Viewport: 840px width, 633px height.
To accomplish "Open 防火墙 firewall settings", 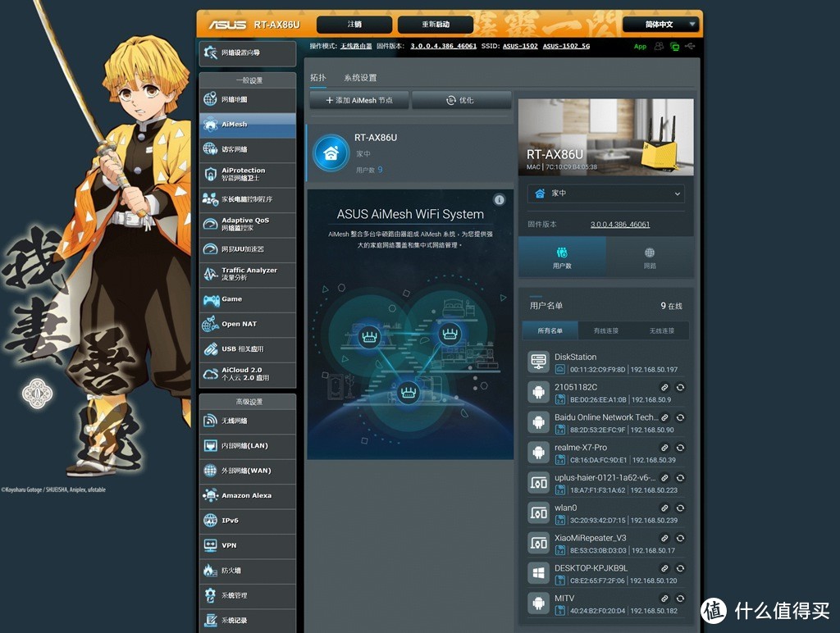I will 248,571.
